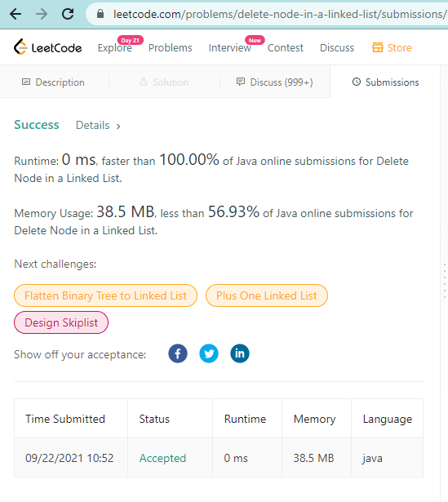Viewport: 448px width, 502px height.
Task: Share acceptance on LinkedIn
Action: click(240, 353)
